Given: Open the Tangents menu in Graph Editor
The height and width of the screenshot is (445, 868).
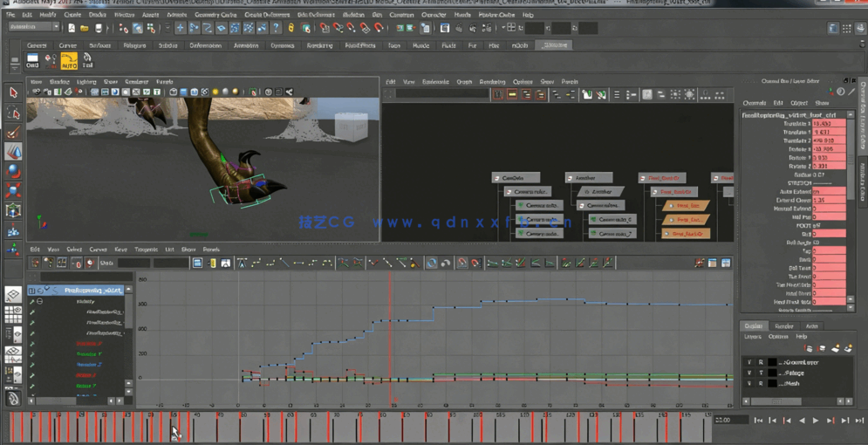Looking at the screenshot, I should [x=146, y=250].
